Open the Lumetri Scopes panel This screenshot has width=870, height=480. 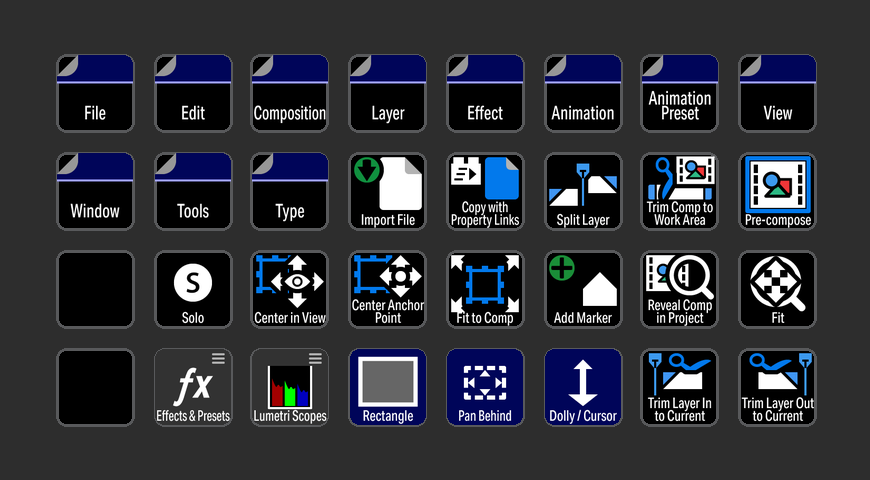(x=290, y=387)
